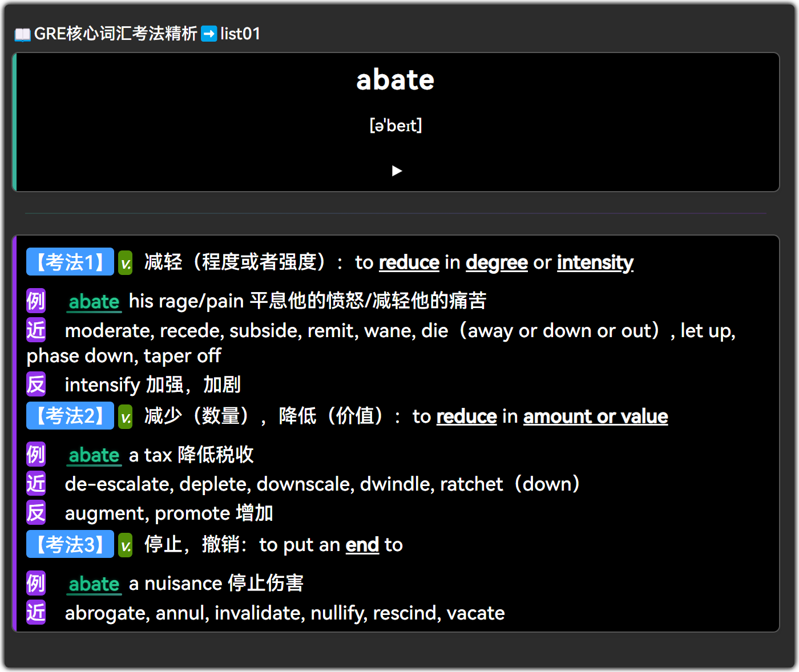This screenshot has height=672, width=799.
Task: Click the purple 近 icon before moderate synonyms
Action: coord(36,330)
